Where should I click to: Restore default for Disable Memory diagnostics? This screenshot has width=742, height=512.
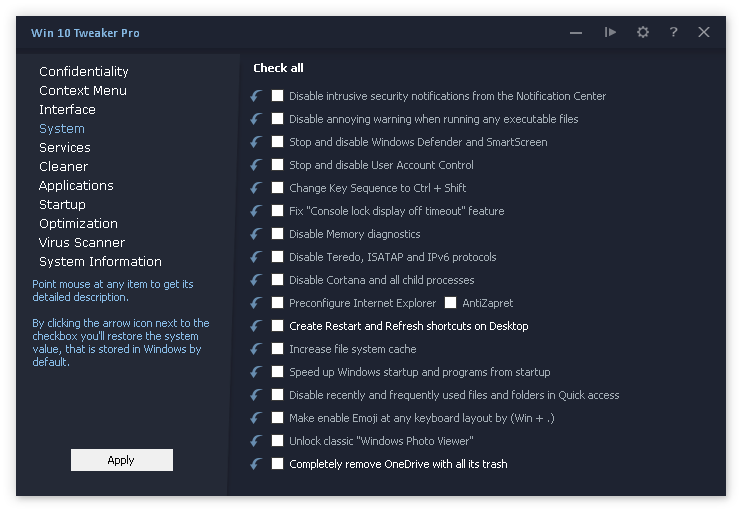(257, 234)
